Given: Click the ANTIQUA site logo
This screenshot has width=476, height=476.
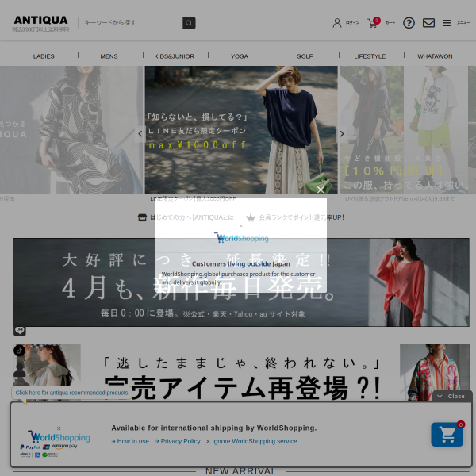Looking at the screenshot, I should point(41,20).
